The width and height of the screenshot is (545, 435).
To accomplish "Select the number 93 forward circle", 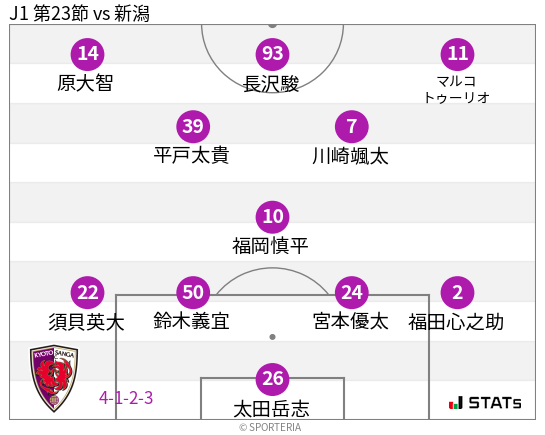I will 272,54.
